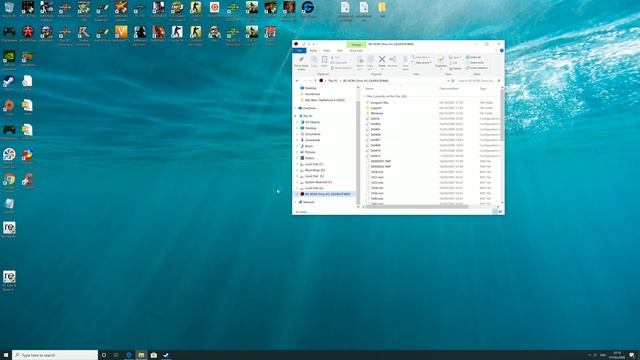This screenshot has width=640, height=360.
Task: Open Microsoft Edge from the taskbar
Action: 129,355
